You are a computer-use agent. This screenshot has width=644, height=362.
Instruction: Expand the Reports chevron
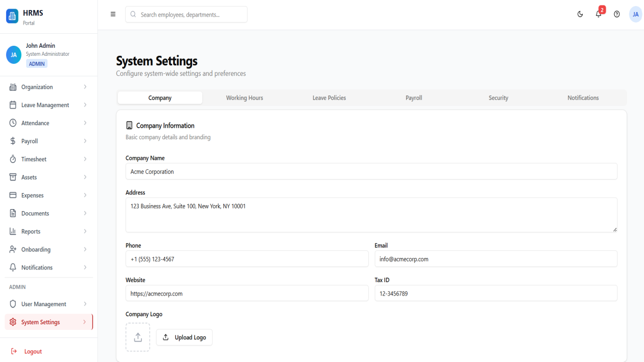click(x=85, y=232)
